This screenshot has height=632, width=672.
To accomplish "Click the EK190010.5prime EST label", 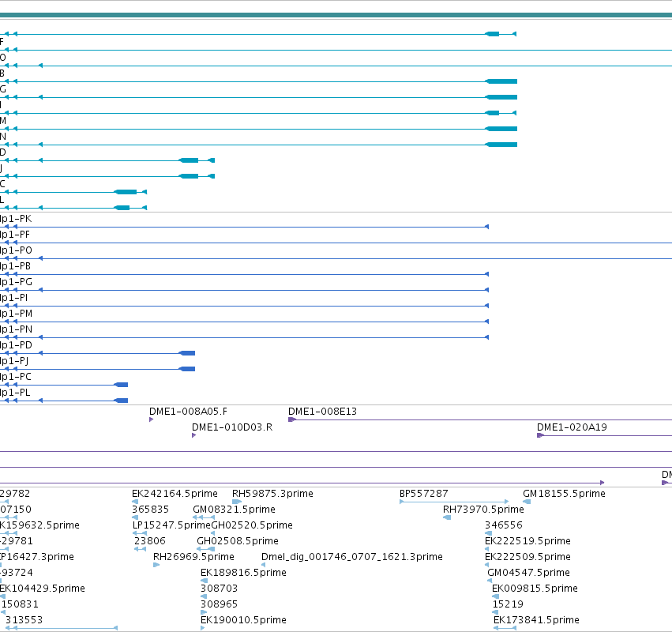I will [x=243, y=620].
